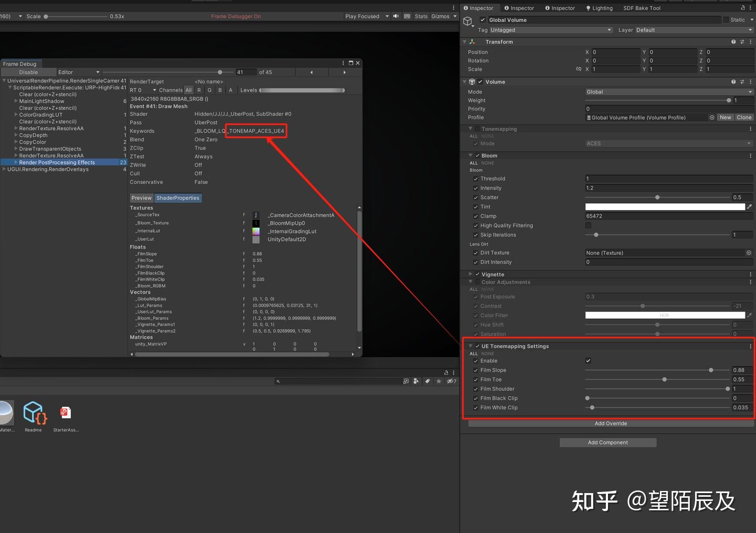Open the Volume component kebab menu
Image resolution: width=756 pixels, height=533 pixels.
750,81
